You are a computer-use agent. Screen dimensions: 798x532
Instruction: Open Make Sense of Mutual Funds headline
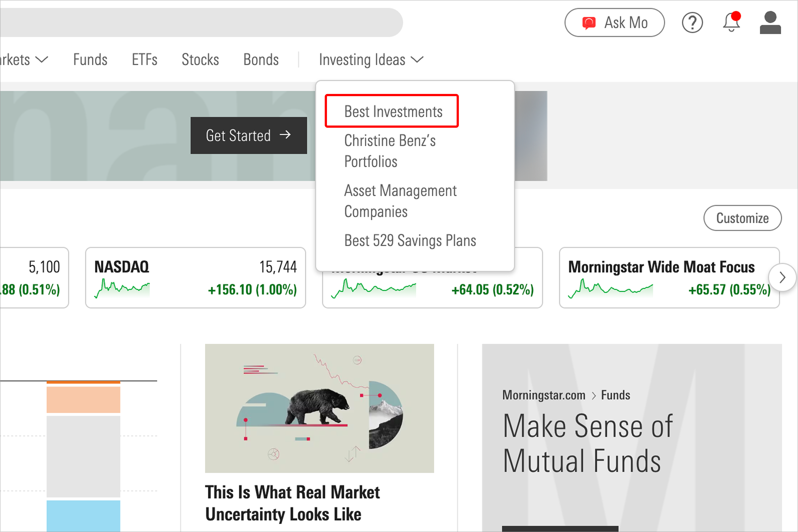(x=588, y=443)
